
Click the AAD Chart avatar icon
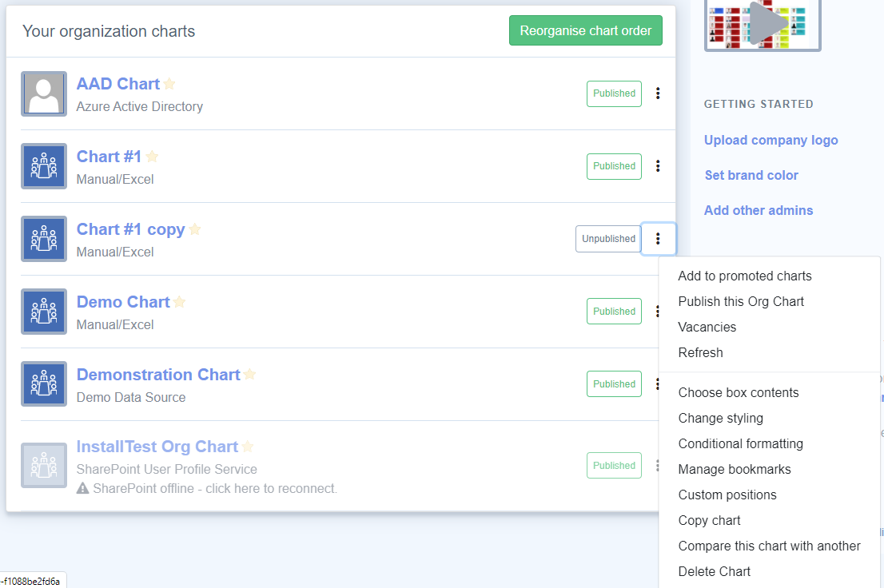tap(44, 93)
